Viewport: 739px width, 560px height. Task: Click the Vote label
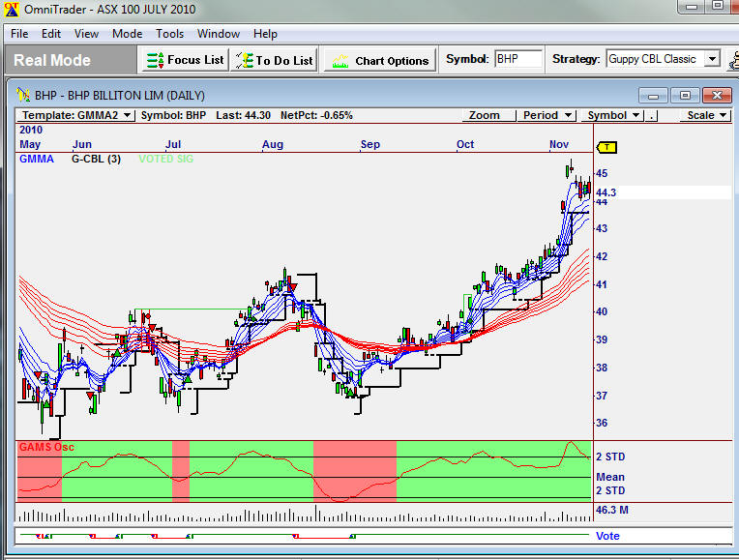click(x=607, y=536)
